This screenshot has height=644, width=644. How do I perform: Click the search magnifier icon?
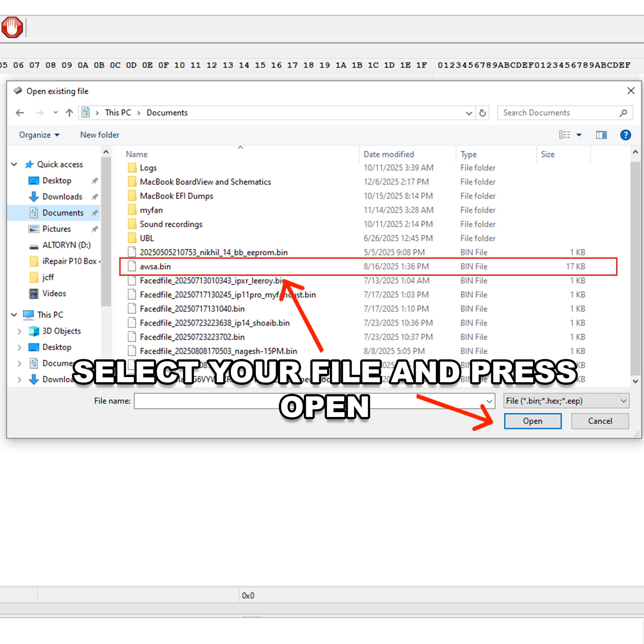(623, 113)
